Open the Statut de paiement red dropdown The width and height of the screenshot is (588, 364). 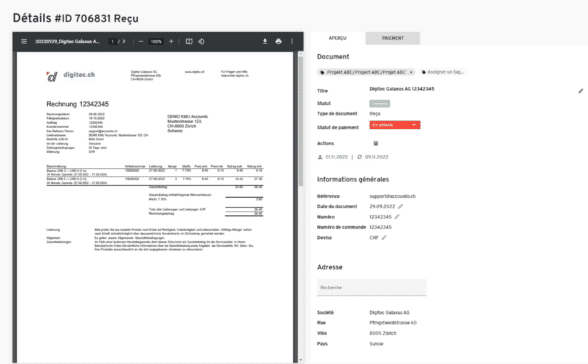pos(394,125)
